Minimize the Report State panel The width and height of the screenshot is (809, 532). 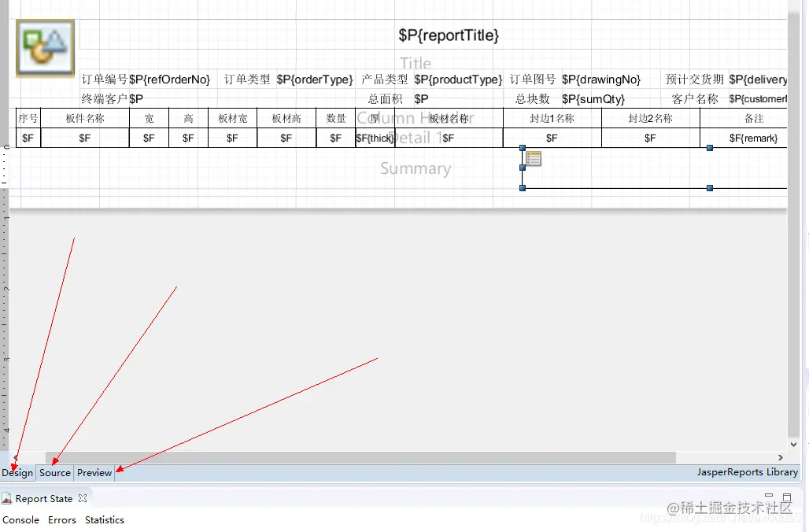pos(769,496)
